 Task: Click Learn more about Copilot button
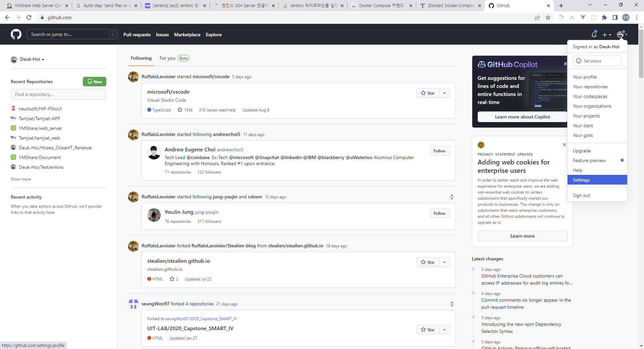[x=522, y=117]
